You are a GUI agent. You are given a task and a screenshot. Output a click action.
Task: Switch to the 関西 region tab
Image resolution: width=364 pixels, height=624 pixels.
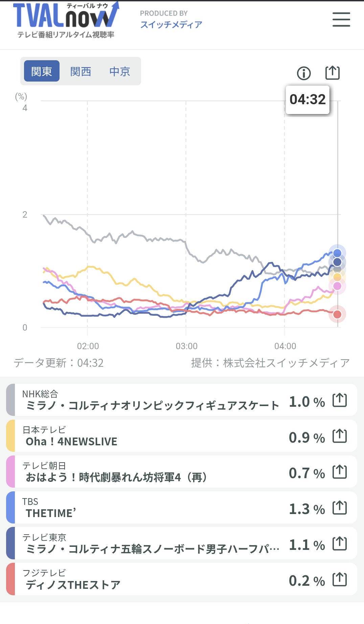81,71
